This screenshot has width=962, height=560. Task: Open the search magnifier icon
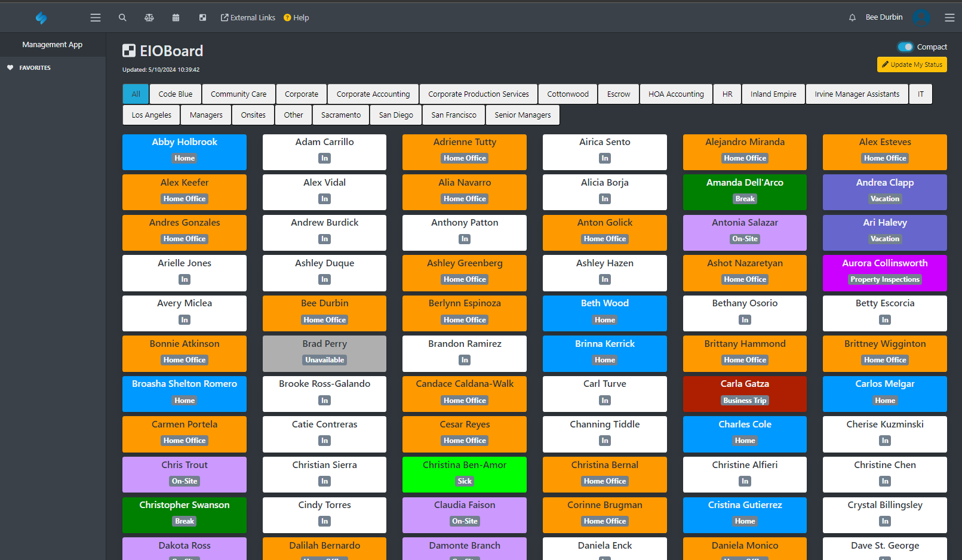(122, 18)
